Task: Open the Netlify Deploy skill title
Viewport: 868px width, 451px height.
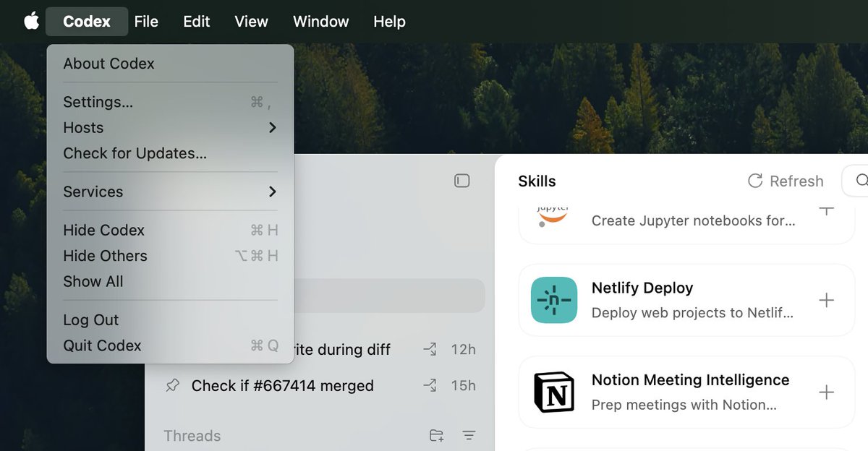Action: point(642,288)
